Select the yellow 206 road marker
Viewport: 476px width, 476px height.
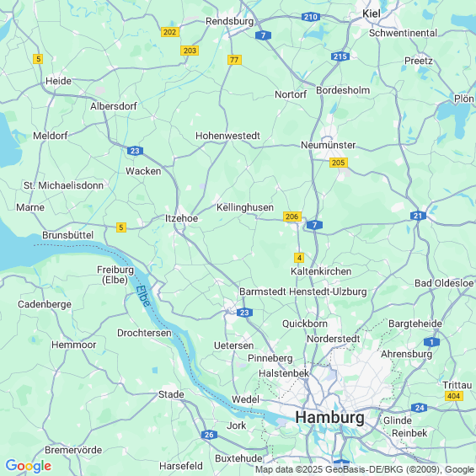click(292, 217)
